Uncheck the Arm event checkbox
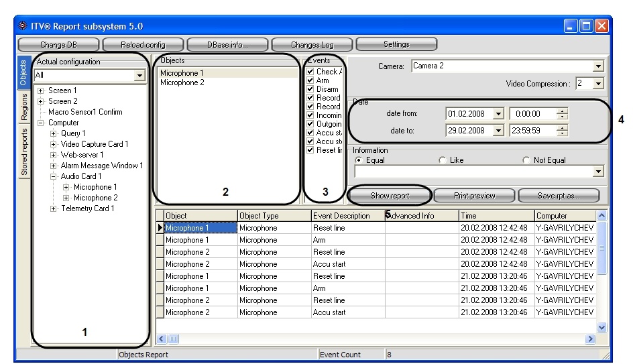This screenshot has width=633, height=364. pos(310,80)
